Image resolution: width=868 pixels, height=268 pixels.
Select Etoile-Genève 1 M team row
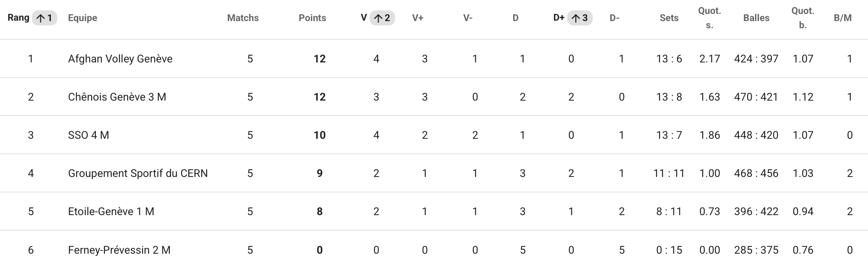click(x=434, y=212)
